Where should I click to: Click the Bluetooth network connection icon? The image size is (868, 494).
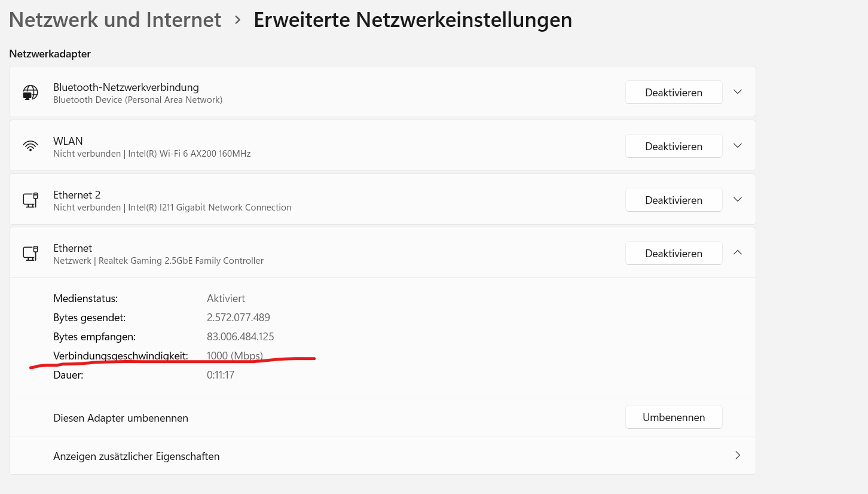coord(30,93)
